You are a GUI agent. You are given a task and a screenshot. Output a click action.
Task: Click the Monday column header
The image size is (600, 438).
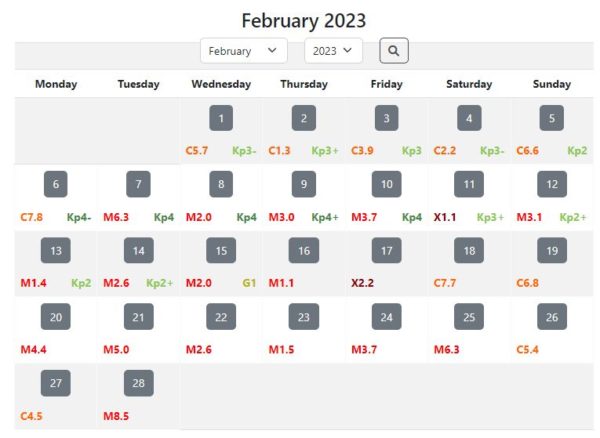click(56, 84)
